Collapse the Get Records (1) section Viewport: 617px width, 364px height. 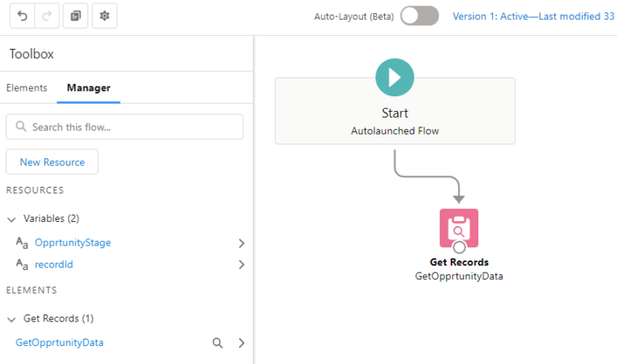click(11, 319)
